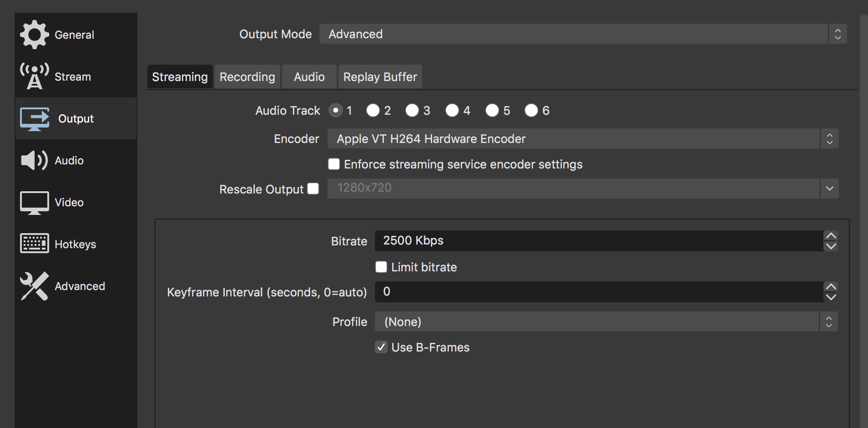Uncheck Use B-Frames option
The height and width of the screenshot is (428, 868).
[381, 347]
